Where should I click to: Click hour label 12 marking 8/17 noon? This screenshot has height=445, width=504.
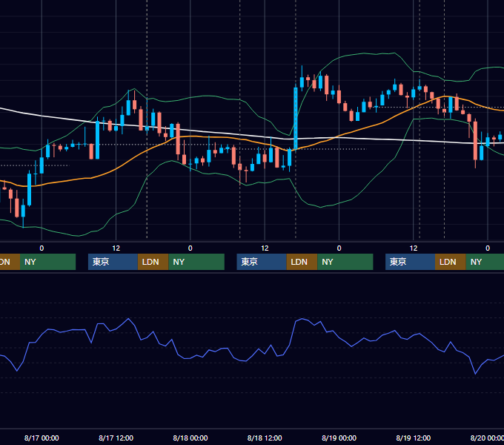click(116, 248)
